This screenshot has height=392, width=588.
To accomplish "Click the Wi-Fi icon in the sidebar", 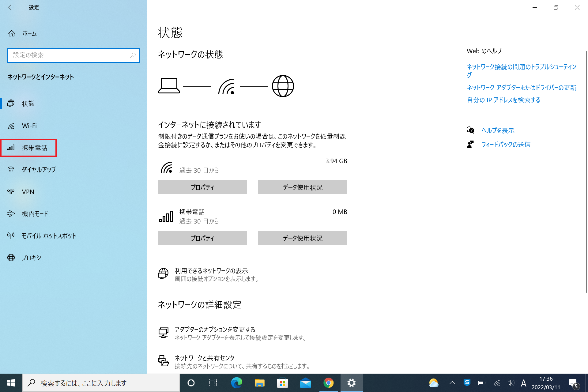I will point(11,126).
